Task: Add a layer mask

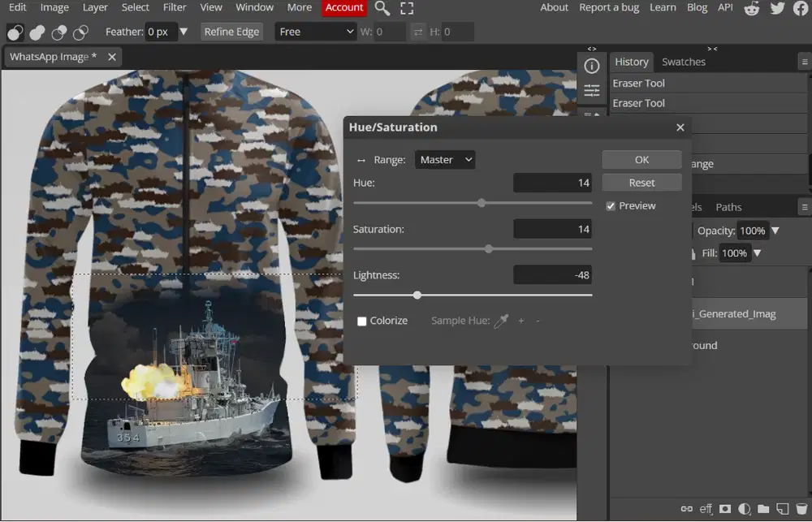Action: point(724,509)
